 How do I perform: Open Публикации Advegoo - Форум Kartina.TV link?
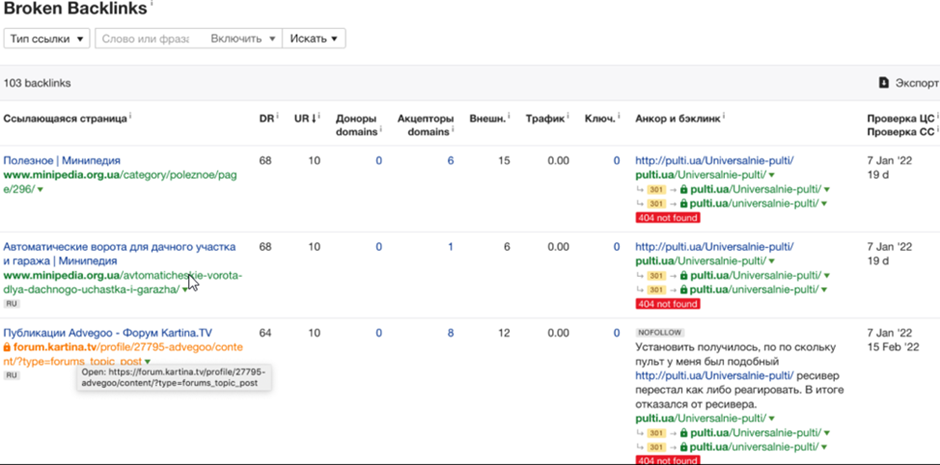click(107, 333)
